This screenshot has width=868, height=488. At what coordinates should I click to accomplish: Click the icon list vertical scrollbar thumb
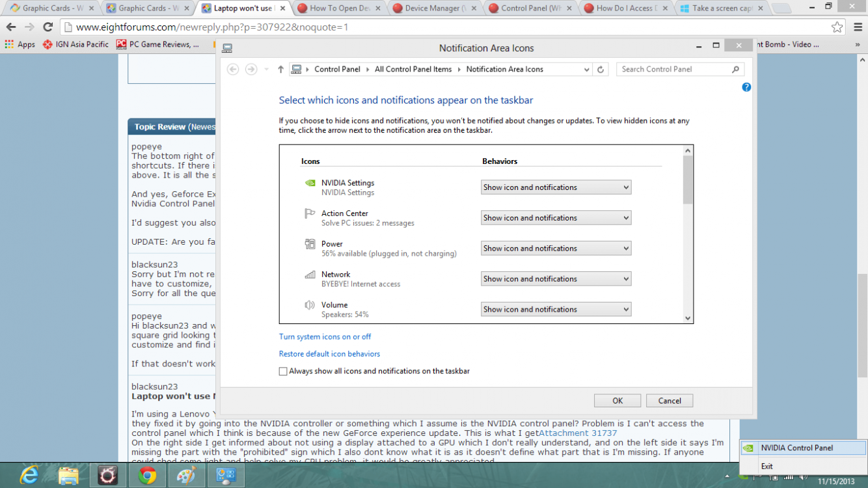pyautogui.click(x=688, y=180)
